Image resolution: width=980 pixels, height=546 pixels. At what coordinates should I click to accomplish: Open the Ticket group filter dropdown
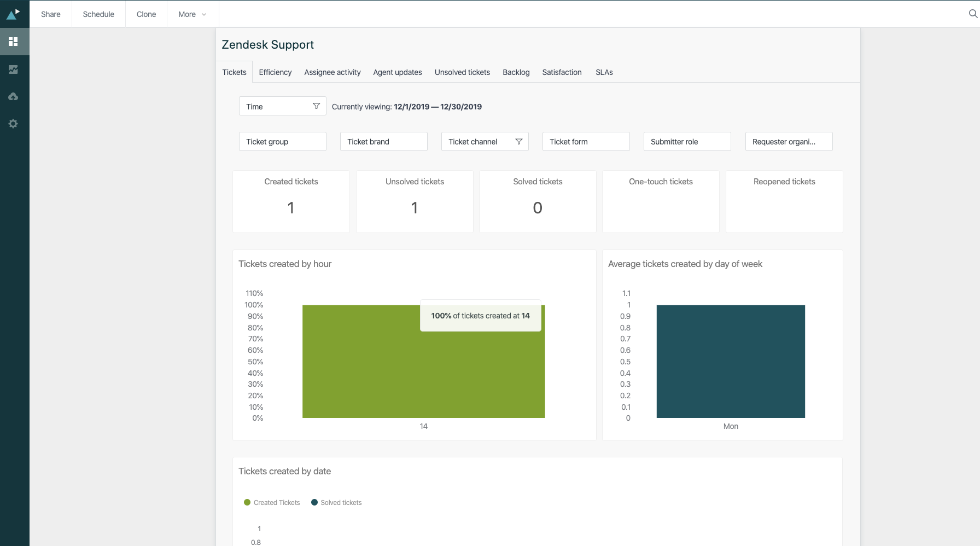(282, 142)
